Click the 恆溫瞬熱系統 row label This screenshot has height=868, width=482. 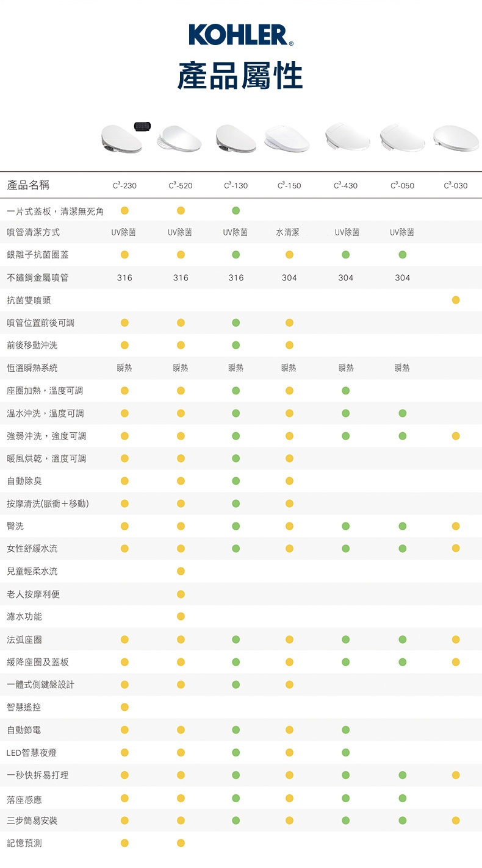click(32, 368)
